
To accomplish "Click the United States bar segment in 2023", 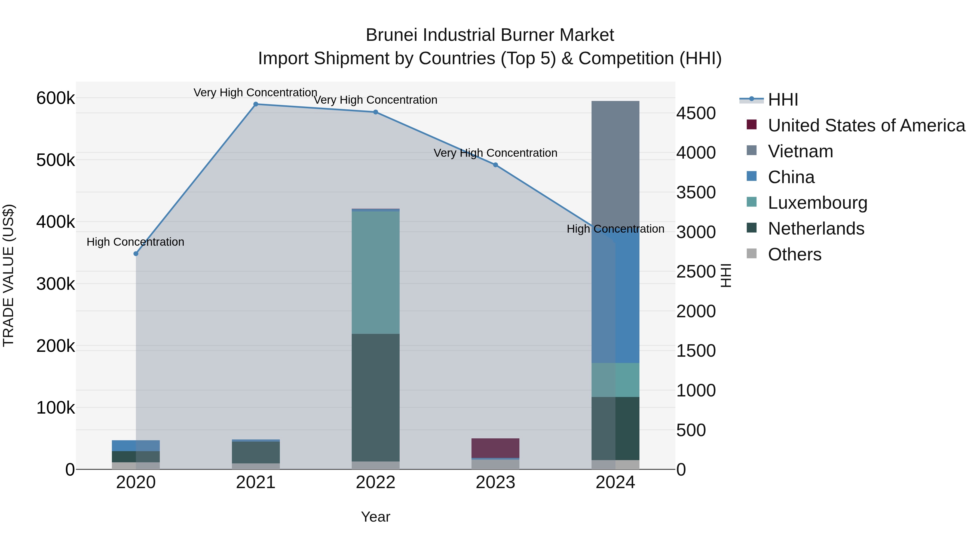I will 495,448.
